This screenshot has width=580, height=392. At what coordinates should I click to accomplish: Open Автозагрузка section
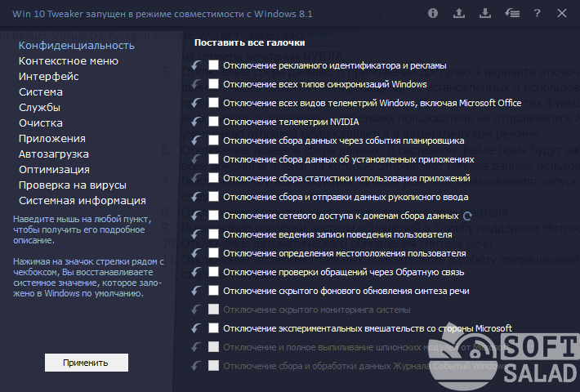(x=54, y=154)
